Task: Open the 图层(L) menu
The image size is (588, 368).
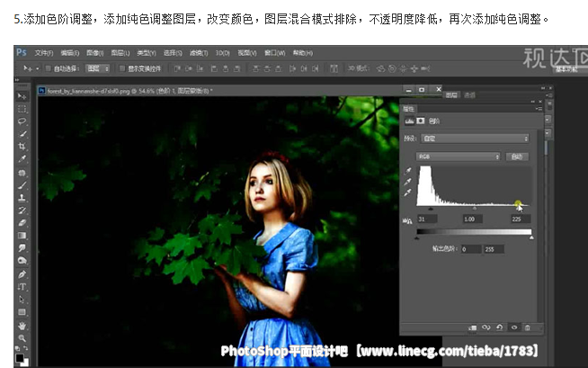Action: pos(120,53)
